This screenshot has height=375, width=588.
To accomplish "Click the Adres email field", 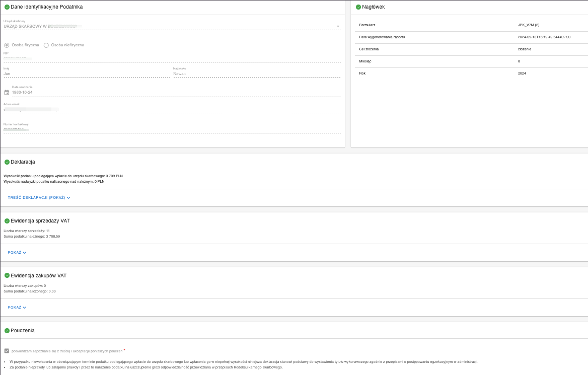I will (x=171, y=109).
